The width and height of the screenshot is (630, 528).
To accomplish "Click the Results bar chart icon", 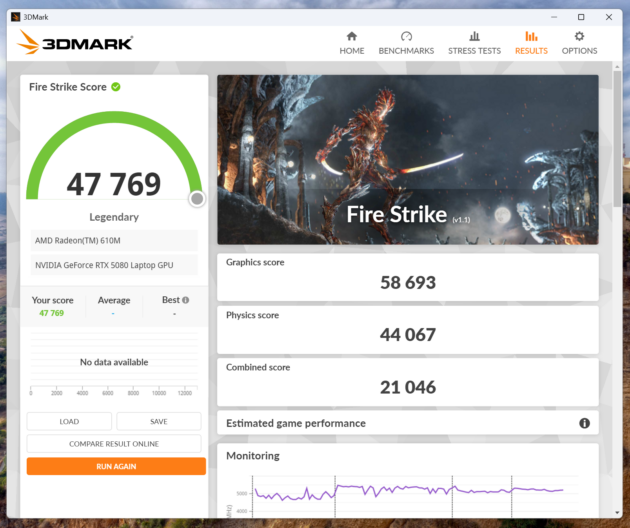I will [531, 37].
